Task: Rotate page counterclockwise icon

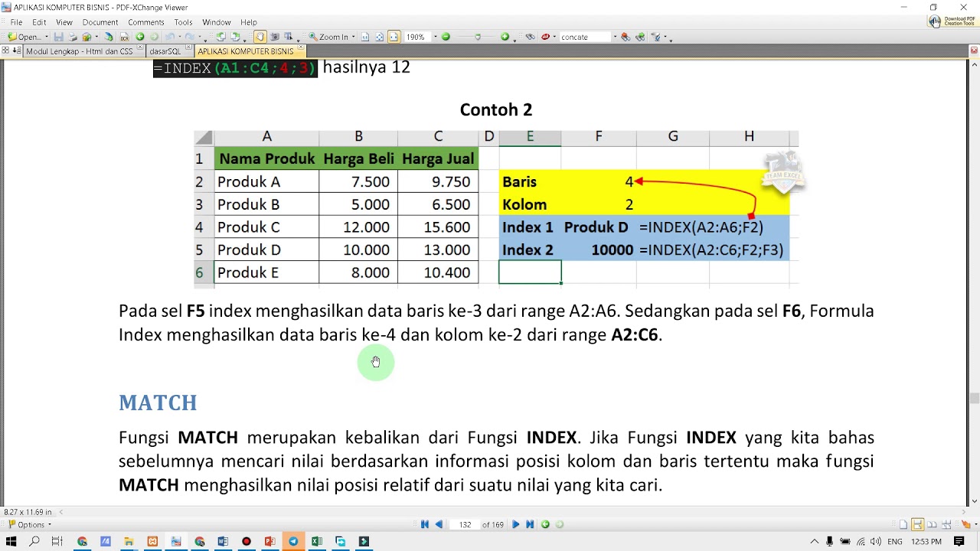Action: tap(220, 37)
